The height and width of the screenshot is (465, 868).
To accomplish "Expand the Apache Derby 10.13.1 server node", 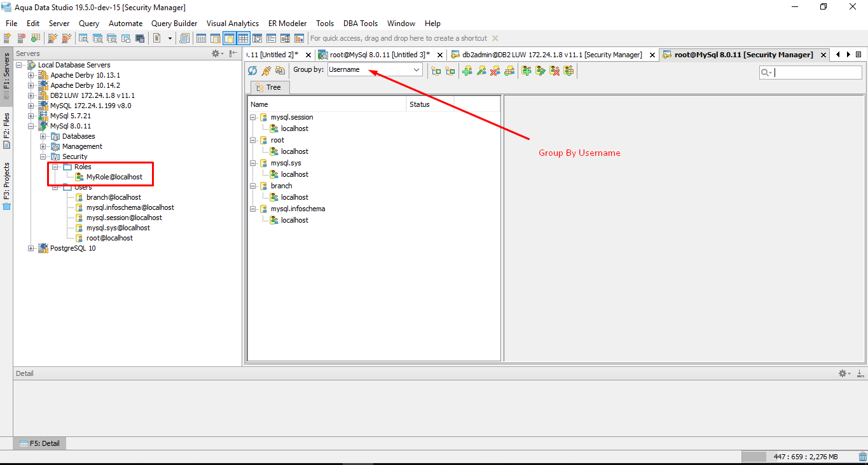I will [x=31, y=75].
